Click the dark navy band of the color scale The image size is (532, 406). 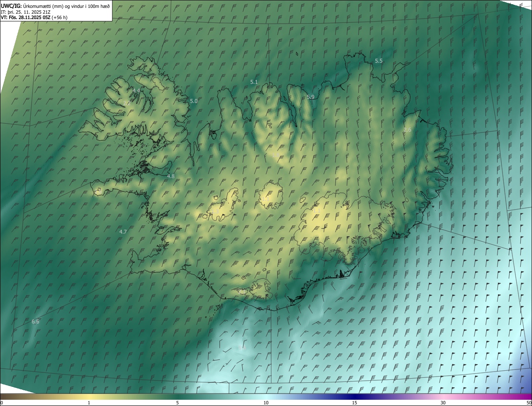click(x=355, y=396)
